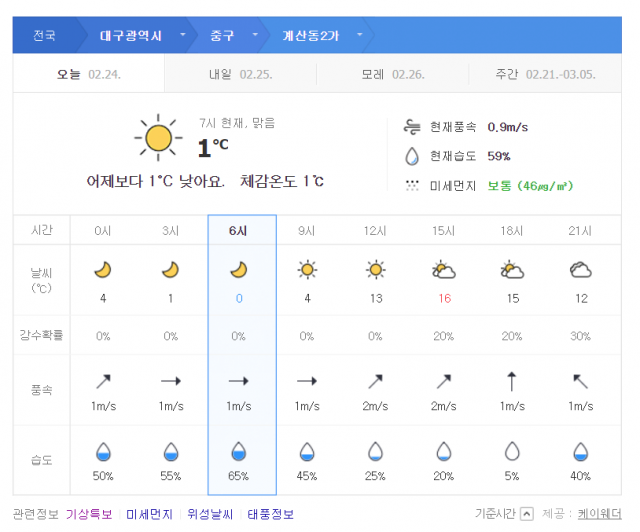Click the red 16 temperature at 15시

coord(444,298)
